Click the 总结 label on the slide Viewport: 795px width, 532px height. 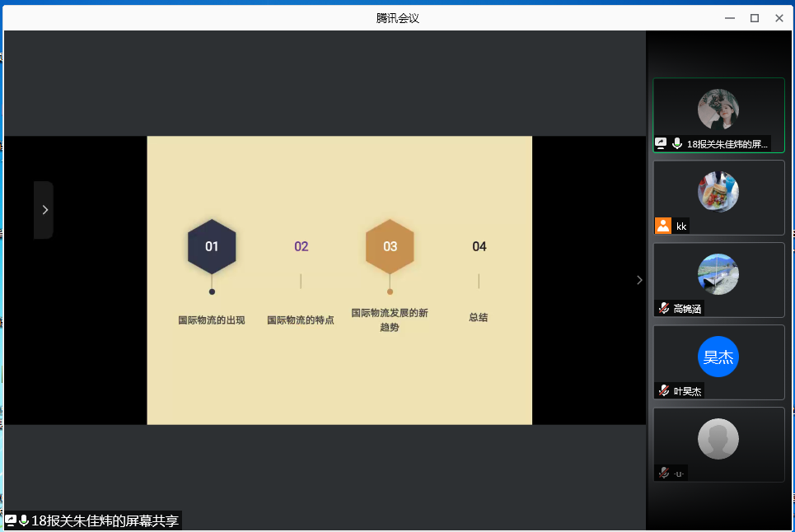click(479, 317)
